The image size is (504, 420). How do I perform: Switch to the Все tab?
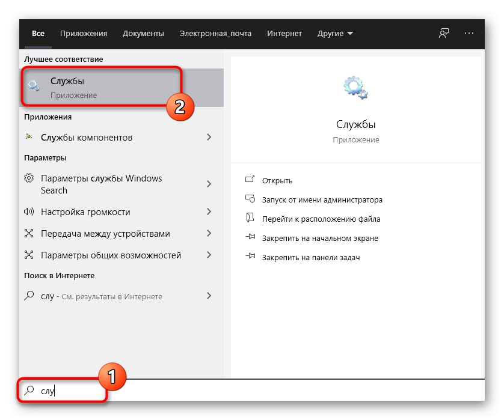coord(38,34)
